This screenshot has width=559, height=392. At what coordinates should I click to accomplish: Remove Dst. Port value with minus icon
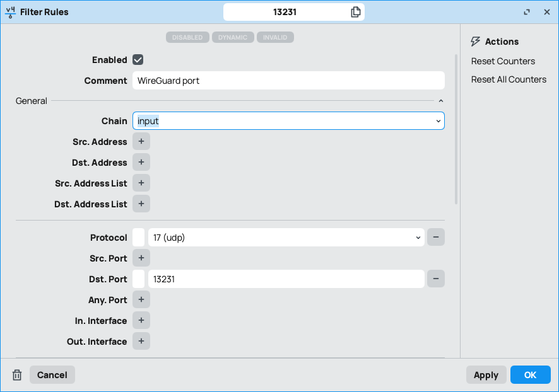(x=436, y=279)
